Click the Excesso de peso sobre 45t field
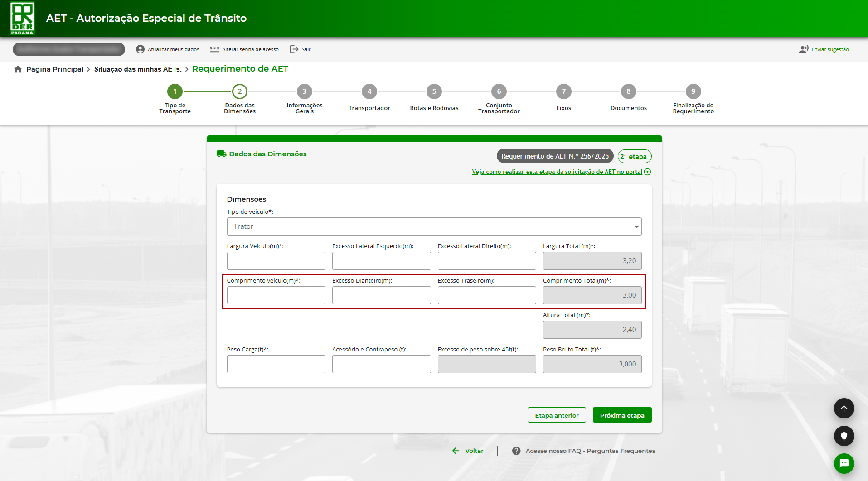 pyautogui.click(x=487, y=364)
